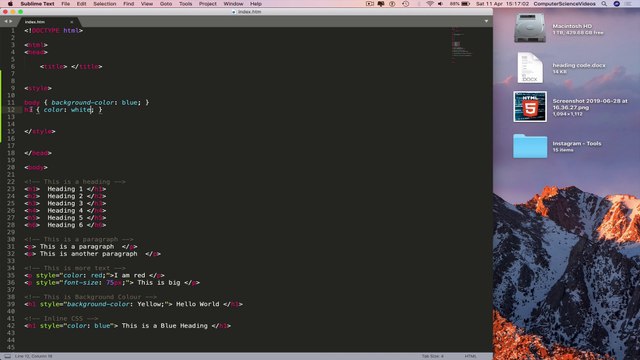The height and width of the screenshot is (360, 640).
Task: Click 'This is a Blue Heading' line
Action: (x=128, y=326)
